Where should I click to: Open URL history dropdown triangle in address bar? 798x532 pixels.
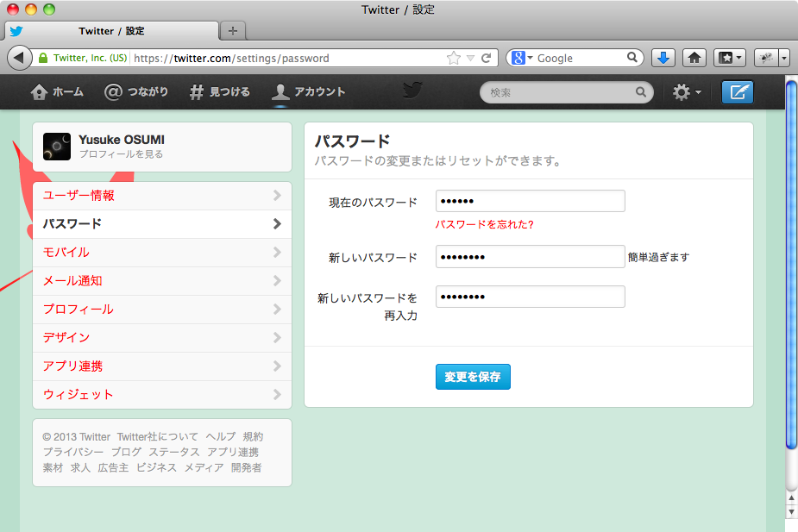coord(471,58)
